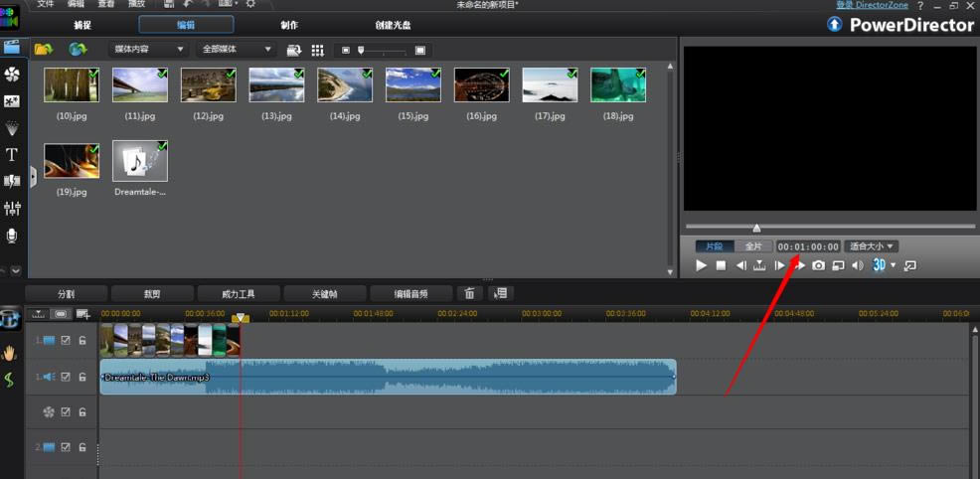Stop the preview playback
The width and height of the screenshot is (980, 479).
click(x=721, y=265)
